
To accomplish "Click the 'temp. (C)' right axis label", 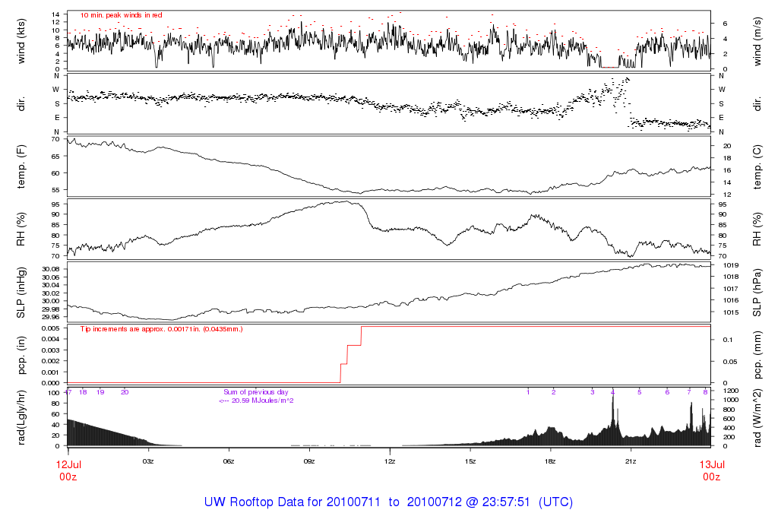I will (x=757, y=166).
